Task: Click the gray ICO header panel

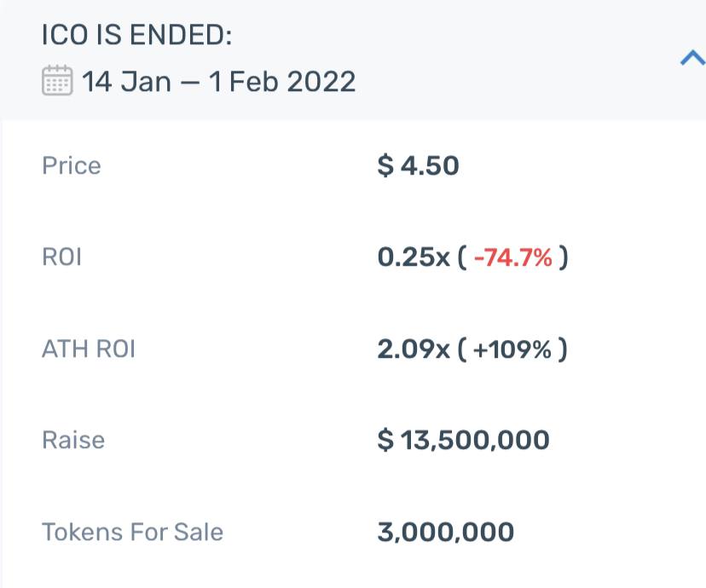Action: (353, 60)
